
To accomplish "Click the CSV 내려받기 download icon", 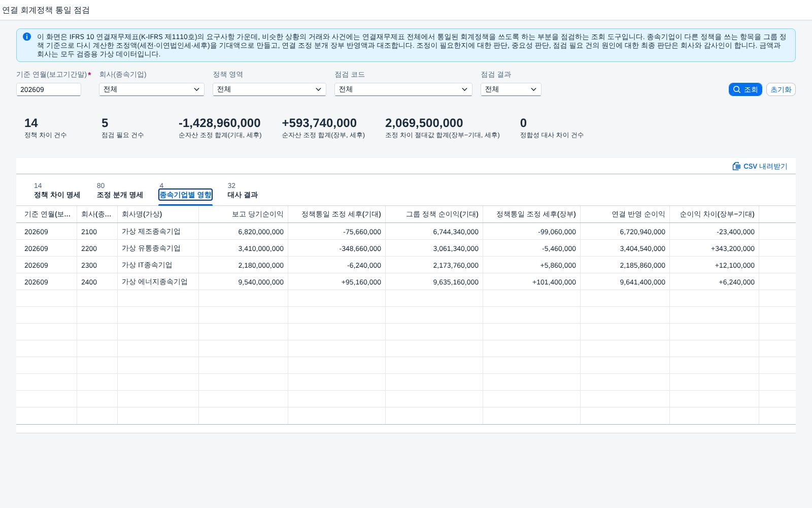I will 736,166.
